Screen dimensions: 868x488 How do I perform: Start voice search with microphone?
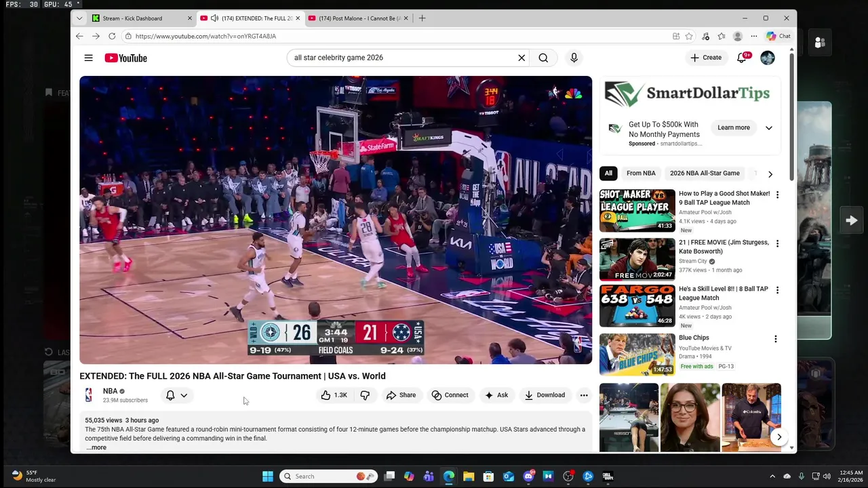tap(574, 58)
